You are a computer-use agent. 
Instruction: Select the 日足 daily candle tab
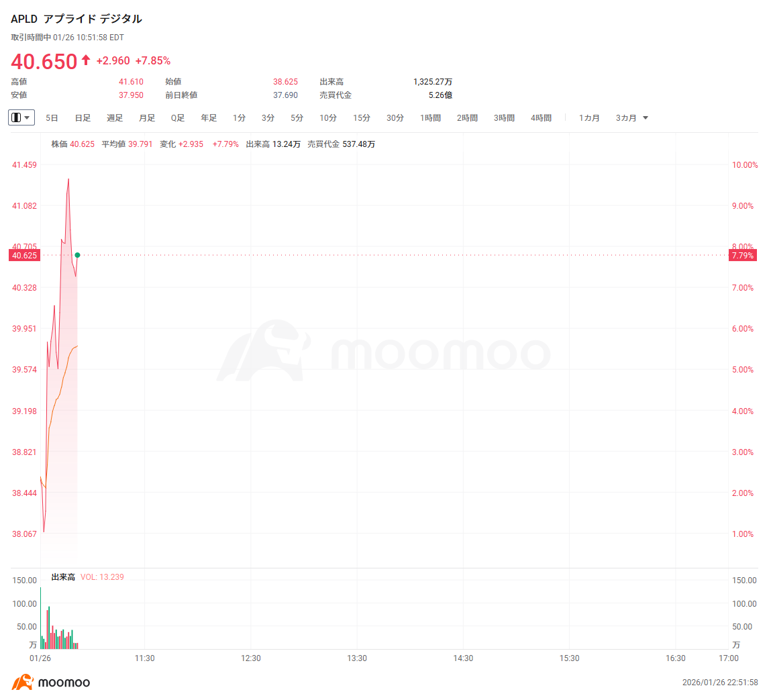coord(83,118)
